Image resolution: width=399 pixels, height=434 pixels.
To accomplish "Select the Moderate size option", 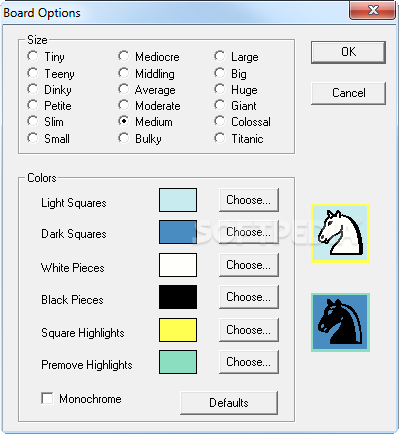I will pyautogui.click(x=123, y=105).
